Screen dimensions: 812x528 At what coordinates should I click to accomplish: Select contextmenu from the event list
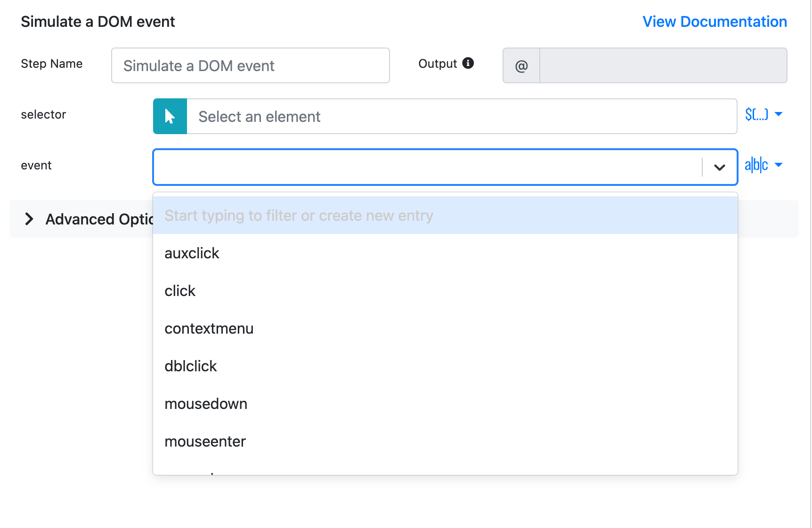(x=209, y=328)
